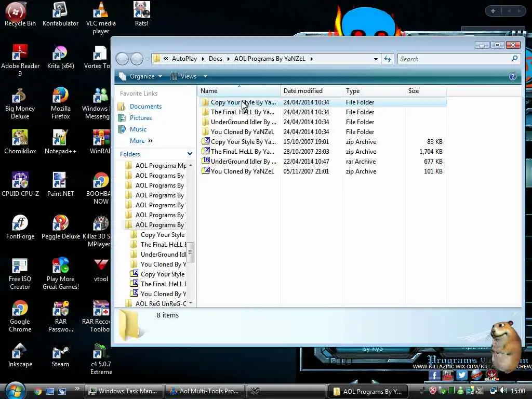The image size is (532, 399).
Task: Open Music favorite link
Action: (138, 129)
